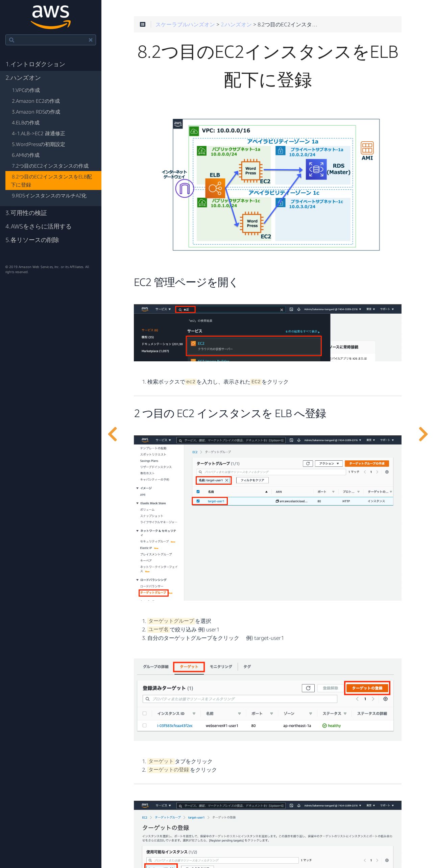Screen dimensions: 434x868
Task: Click heading 2 つ目の EC2 インスタンスを ELB へ登録
Action: [230, 413]
